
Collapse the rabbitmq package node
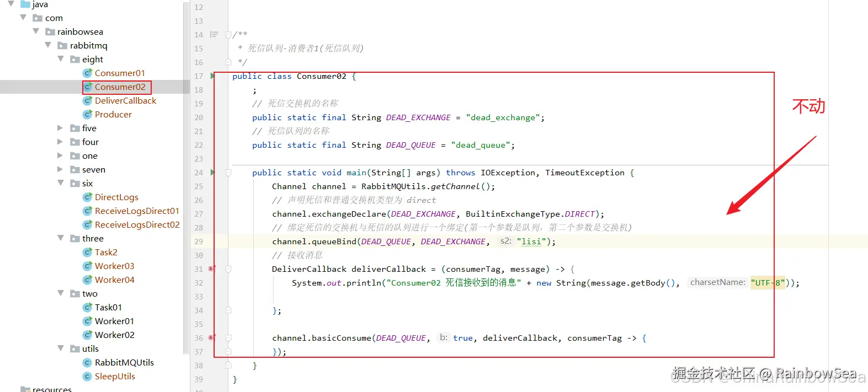click(x=48, y=45)
